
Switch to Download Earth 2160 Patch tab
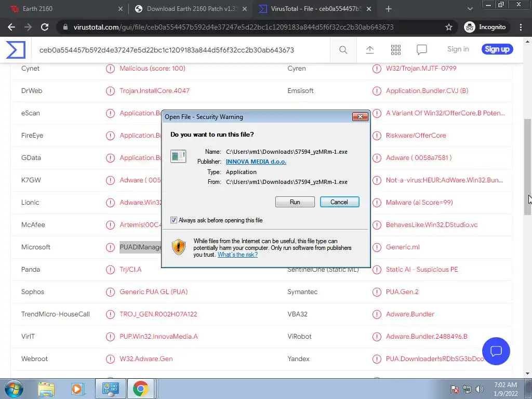[x=191, y=9]
